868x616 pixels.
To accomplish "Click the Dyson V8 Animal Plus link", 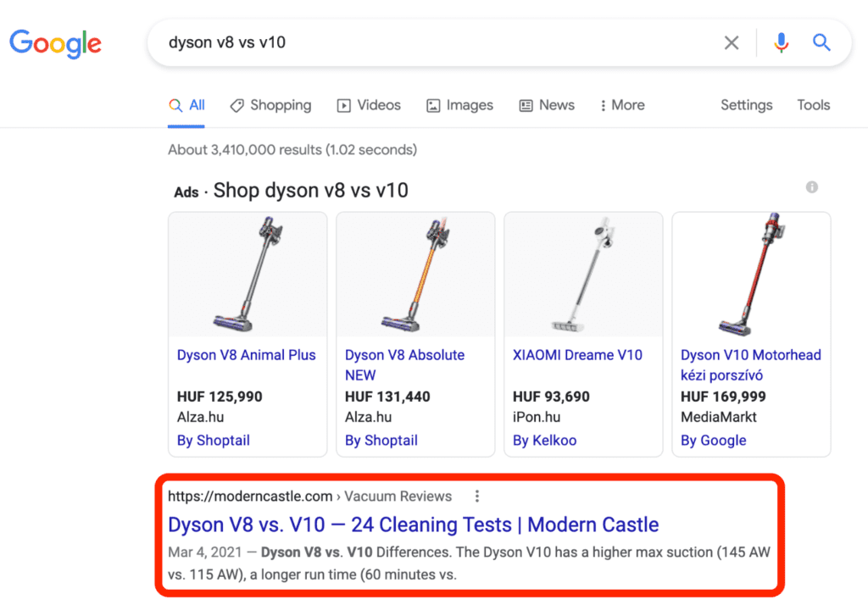I will (247, 355).
